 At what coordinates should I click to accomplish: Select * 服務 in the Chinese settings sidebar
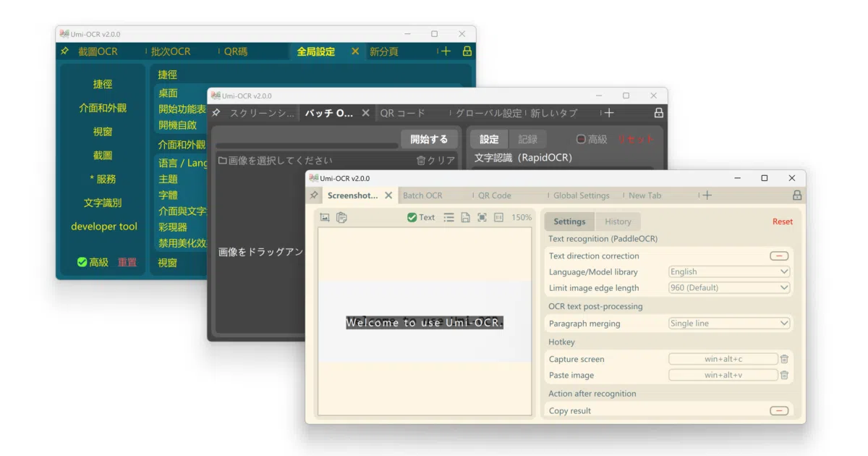click(103, 179)
